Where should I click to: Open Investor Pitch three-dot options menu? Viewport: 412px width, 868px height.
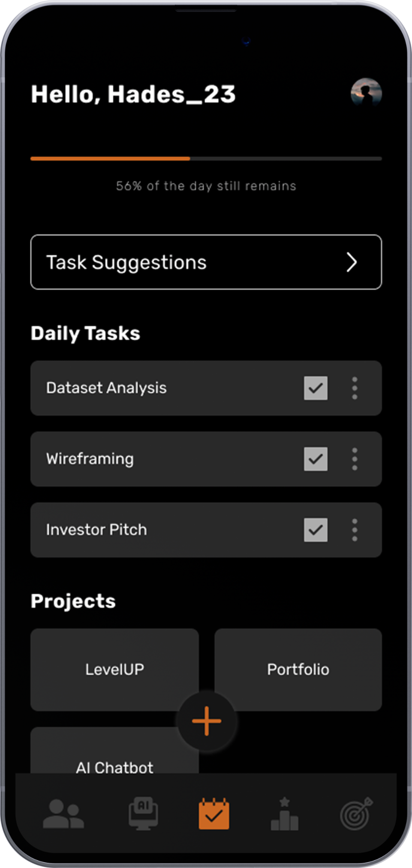coord(355,530)
